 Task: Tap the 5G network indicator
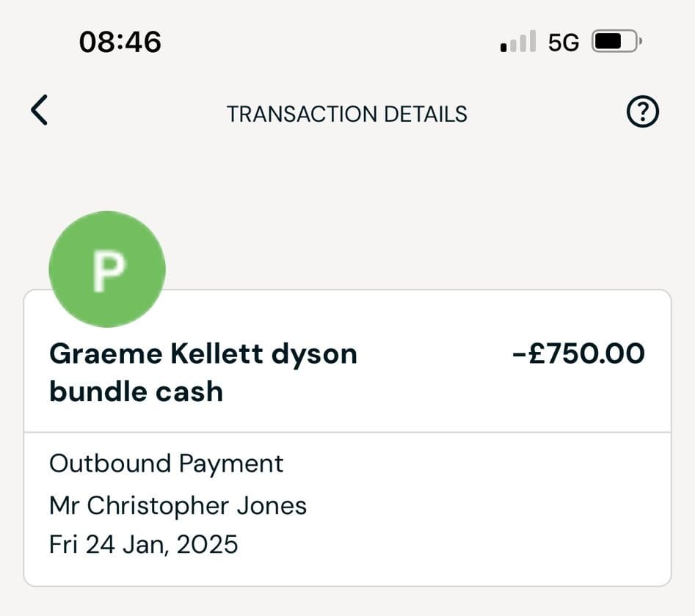564,43
